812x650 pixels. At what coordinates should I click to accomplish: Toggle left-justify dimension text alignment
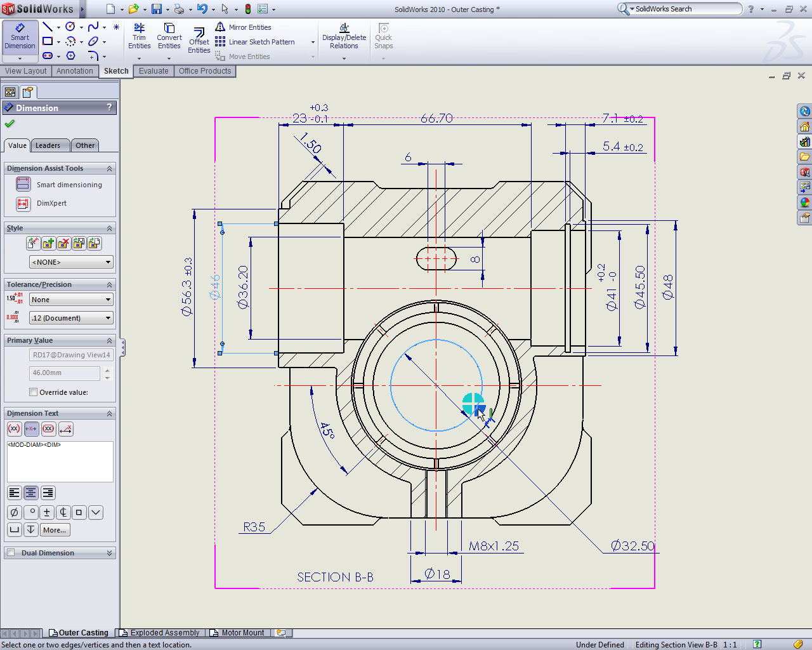point(13,493)
